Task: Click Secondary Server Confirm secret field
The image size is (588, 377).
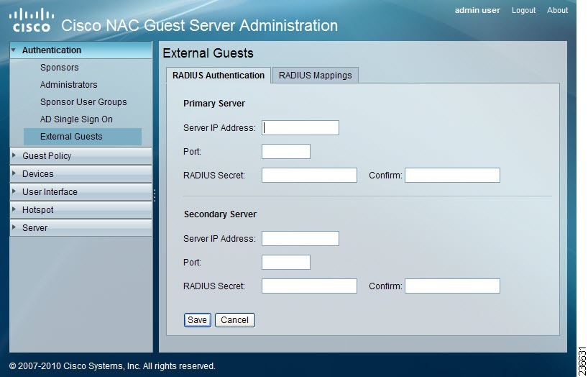Action: click(452, 286)
